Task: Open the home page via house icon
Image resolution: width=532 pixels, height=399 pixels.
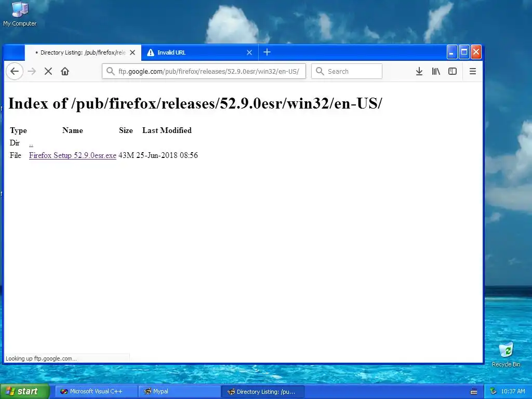Action: click(x=65, y=71)
